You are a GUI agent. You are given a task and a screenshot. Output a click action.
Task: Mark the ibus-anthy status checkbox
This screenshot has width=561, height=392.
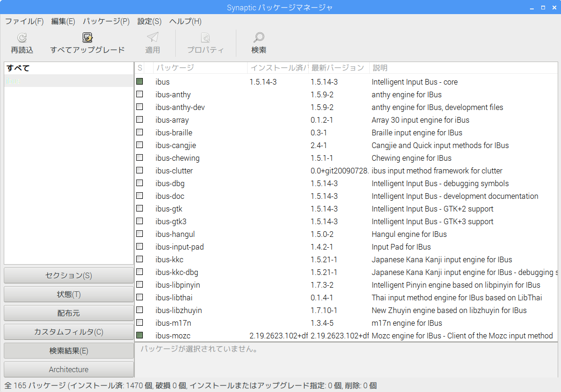coord(140,94)
